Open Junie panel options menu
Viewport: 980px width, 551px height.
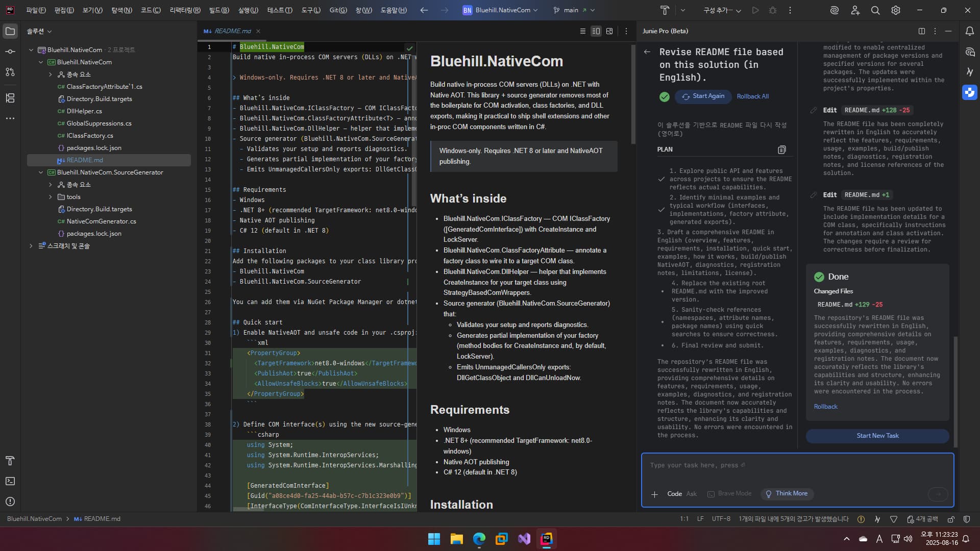click(x=935, y=31)
